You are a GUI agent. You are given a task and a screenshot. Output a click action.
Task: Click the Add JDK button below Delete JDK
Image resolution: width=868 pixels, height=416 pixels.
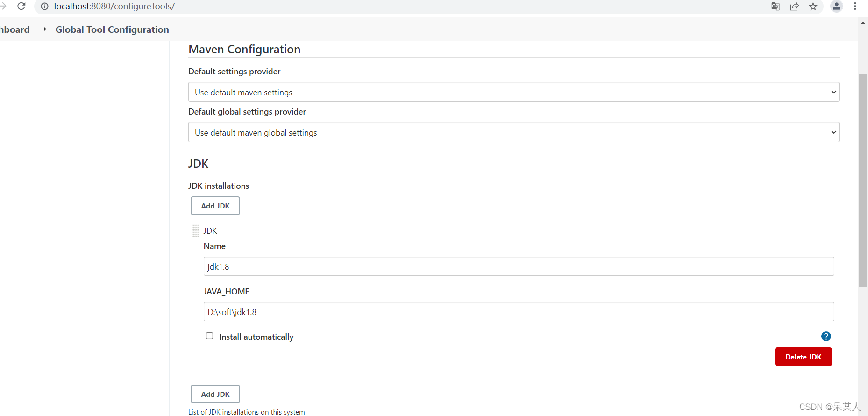(215, 394)
